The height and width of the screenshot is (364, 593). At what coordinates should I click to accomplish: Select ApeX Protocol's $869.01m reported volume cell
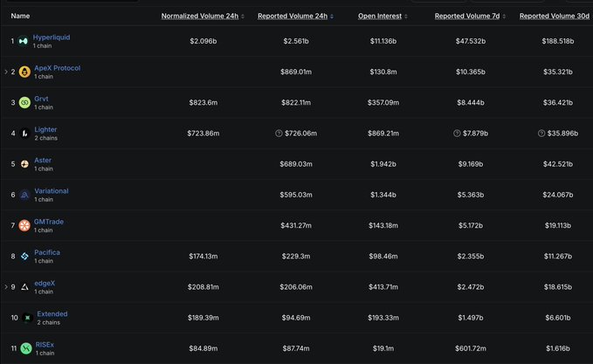[x=296, y=72]
